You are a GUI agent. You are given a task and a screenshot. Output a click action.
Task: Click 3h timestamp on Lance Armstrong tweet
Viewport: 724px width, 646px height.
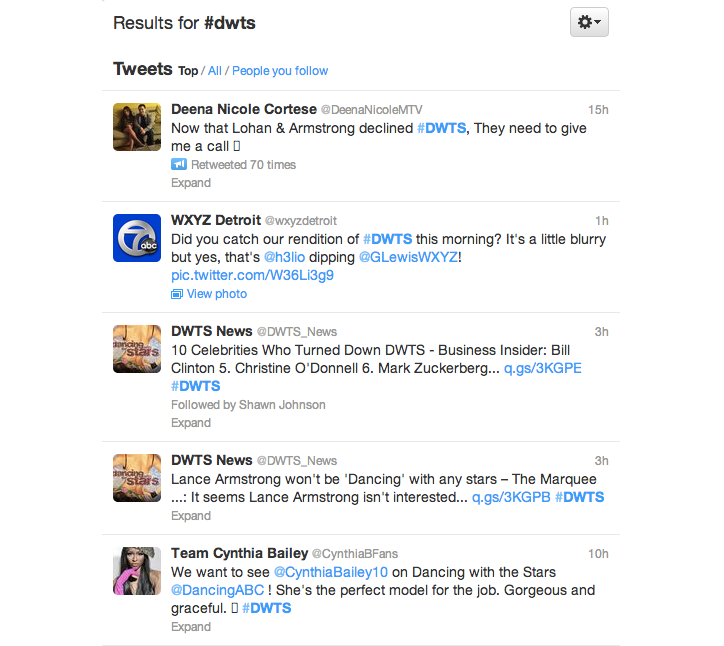(601, 461)
